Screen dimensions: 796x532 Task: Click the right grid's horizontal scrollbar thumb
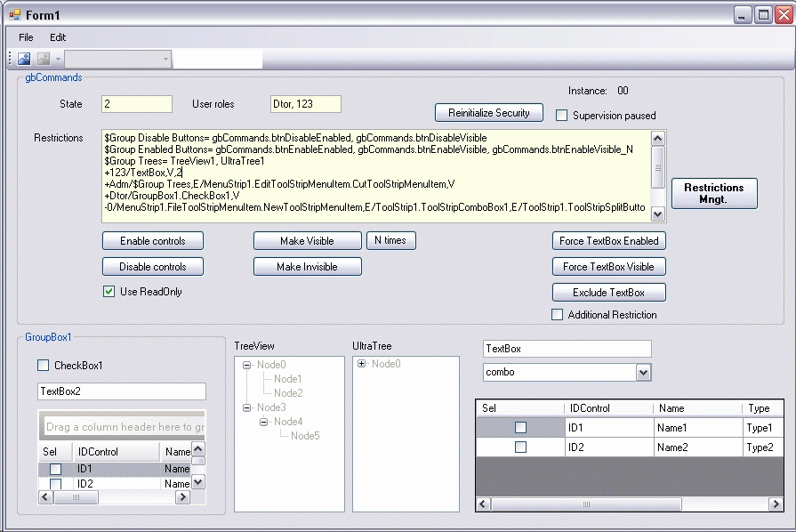[586, 504]
